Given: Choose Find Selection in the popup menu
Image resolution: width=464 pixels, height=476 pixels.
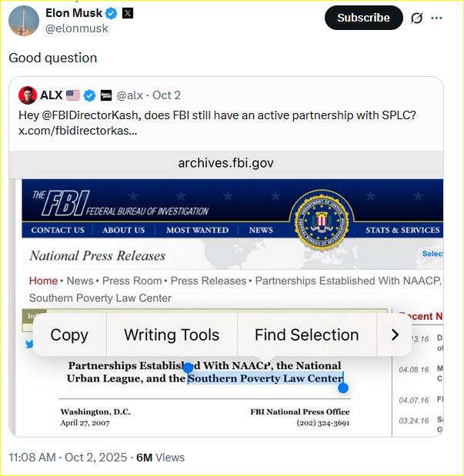Looking at the screenshot, I should (x=306, y=335).
